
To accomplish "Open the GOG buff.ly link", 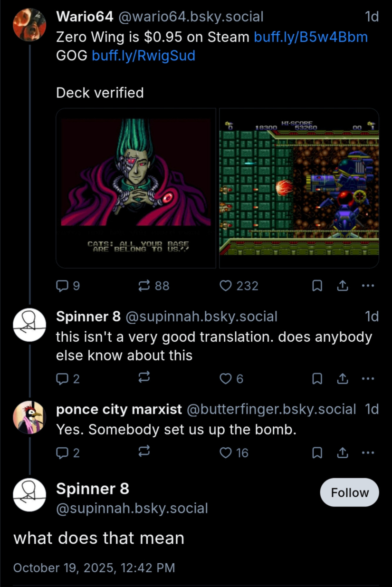I will [143, 56].
